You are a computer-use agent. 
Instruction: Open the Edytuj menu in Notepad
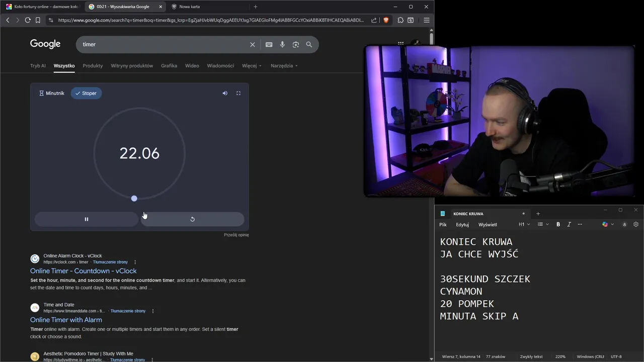click(462, 225)
